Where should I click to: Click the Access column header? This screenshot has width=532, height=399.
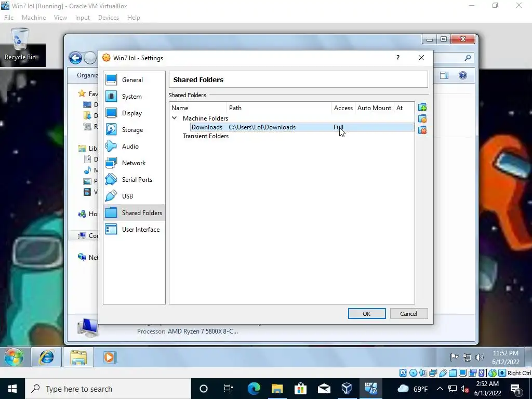[343, 108]
